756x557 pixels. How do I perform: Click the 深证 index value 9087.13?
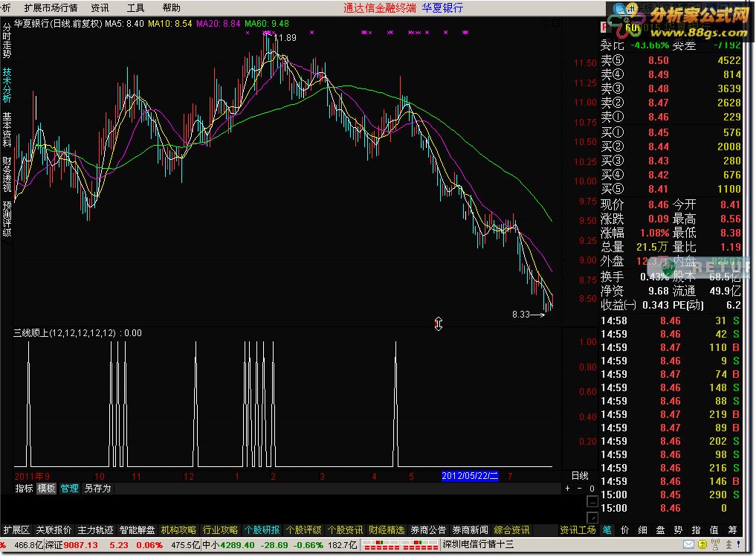[x=81, y=545]
